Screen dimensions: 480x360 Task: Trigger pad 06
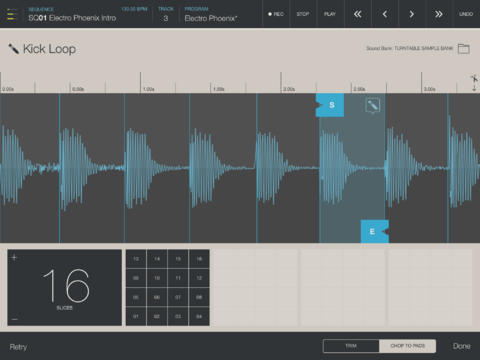(x=157, y=297)
